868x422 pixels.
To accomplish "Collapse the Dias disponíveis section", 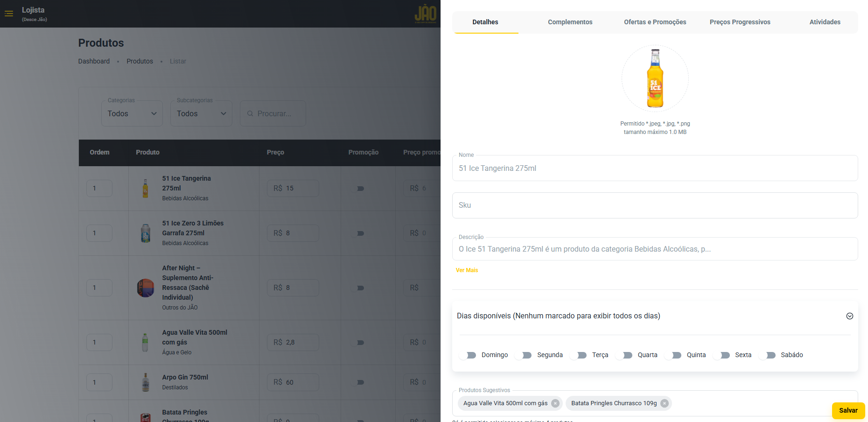I will (850, 316).
